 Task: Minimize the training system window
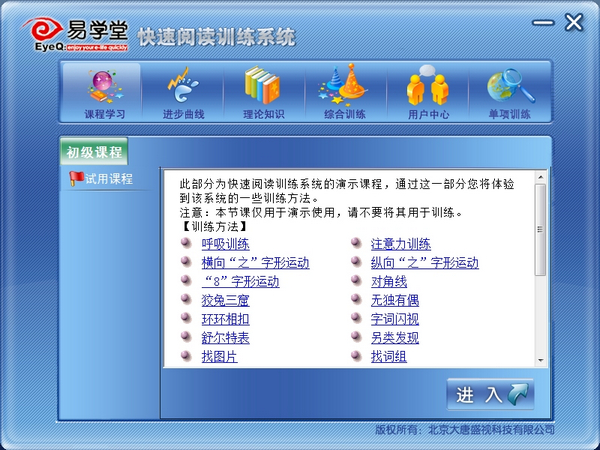tap(541, 23)
